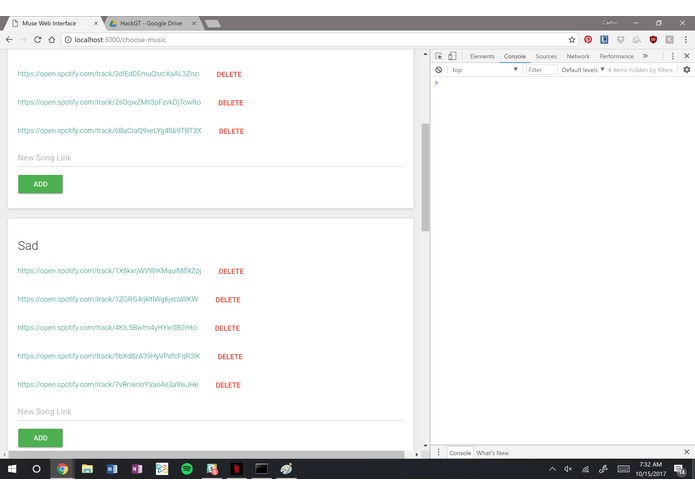Select Console tab in bottom drawer
This screenshot has height=494, width=695.
[x=460, y=453]
